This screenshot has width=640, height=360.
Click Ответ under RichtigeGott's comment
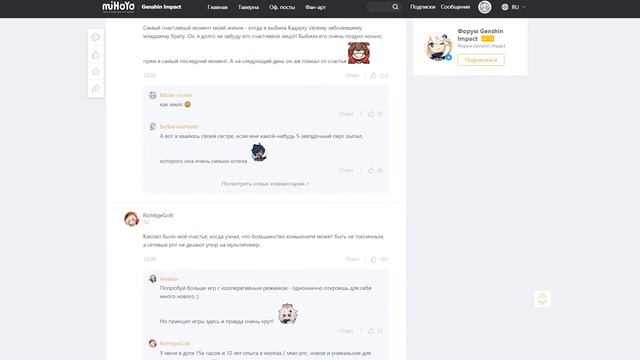[x=352, y=259]
